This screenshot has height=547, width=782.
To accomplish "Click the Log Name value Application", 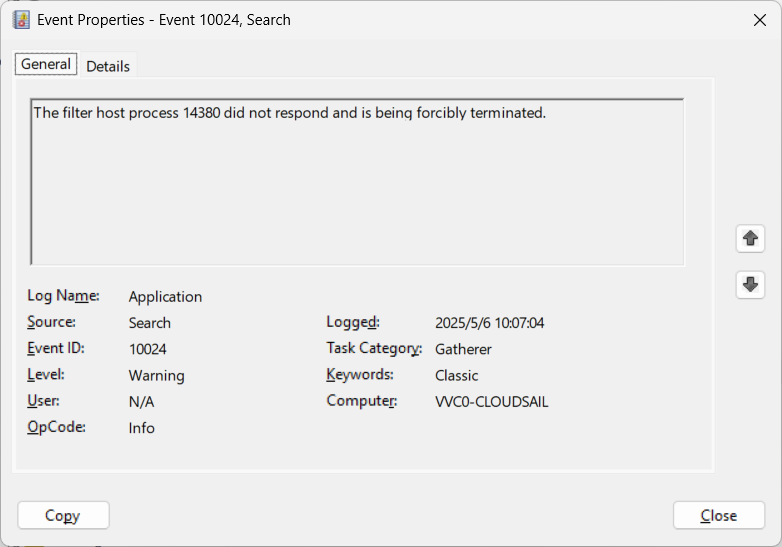I will pos(166,297).
